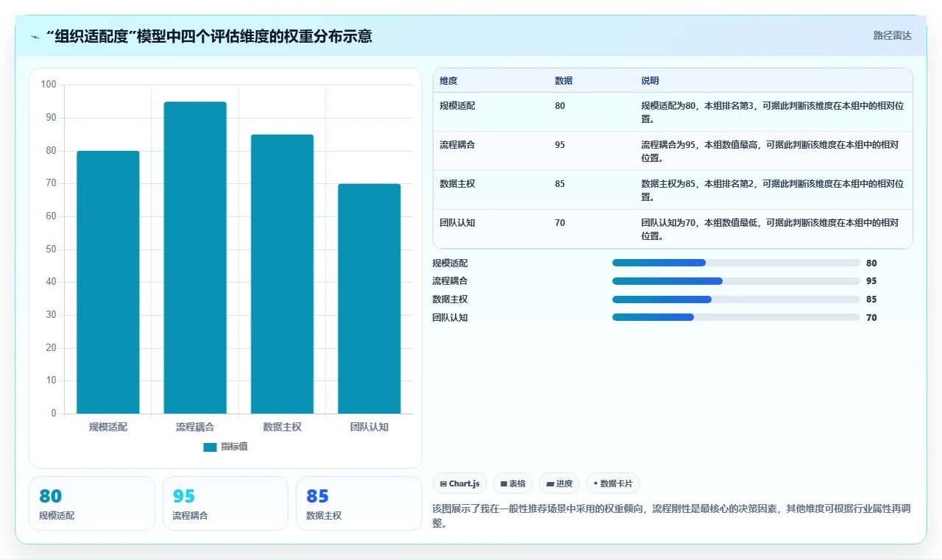Click the Chart.js tag button
This screenshot has height=560, width=942.
tap(460, 483)
